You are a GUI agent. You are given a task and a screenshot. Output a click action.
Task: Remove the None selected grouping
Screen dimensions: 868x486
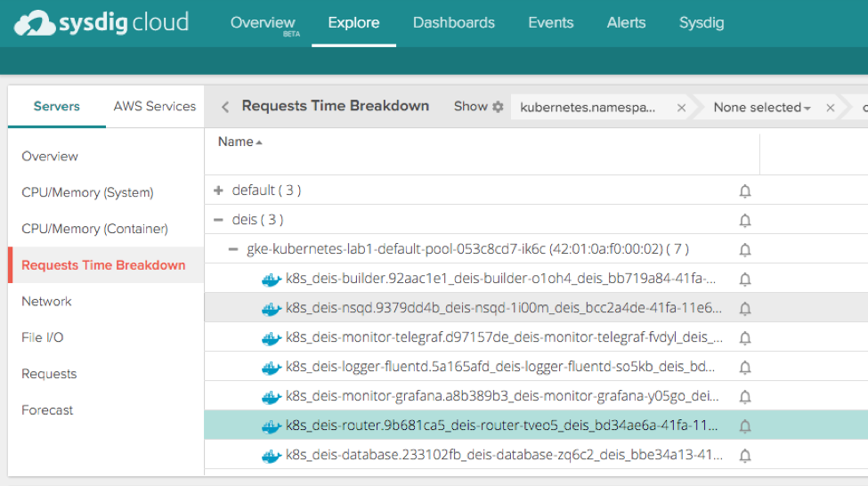click(x=831, y=108)
